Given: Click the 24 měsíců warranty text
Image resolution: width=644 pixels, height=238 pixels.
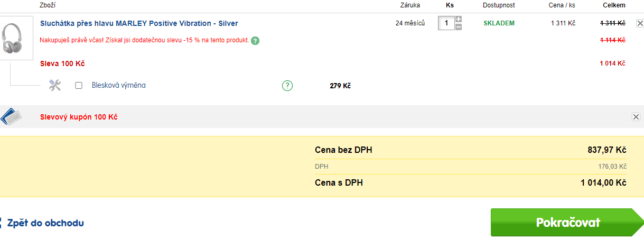Looking at the screenshot, I should click(410, 23).
